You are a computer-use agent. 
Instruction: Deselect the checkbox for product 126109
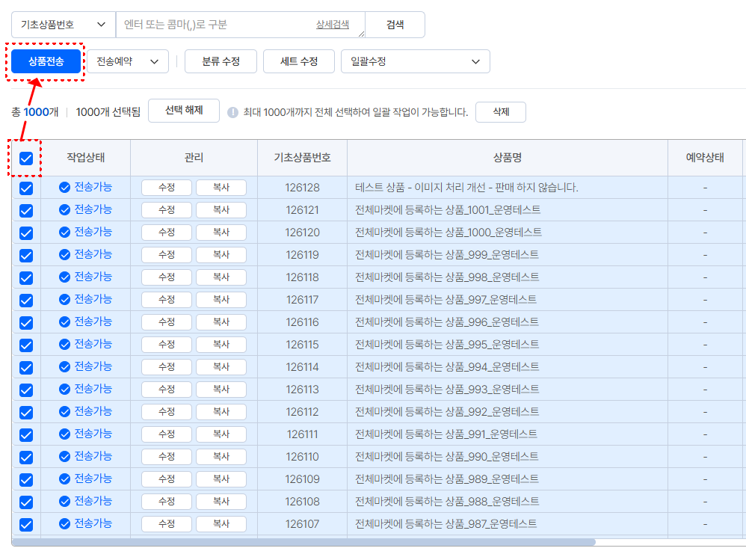[26, 480]
